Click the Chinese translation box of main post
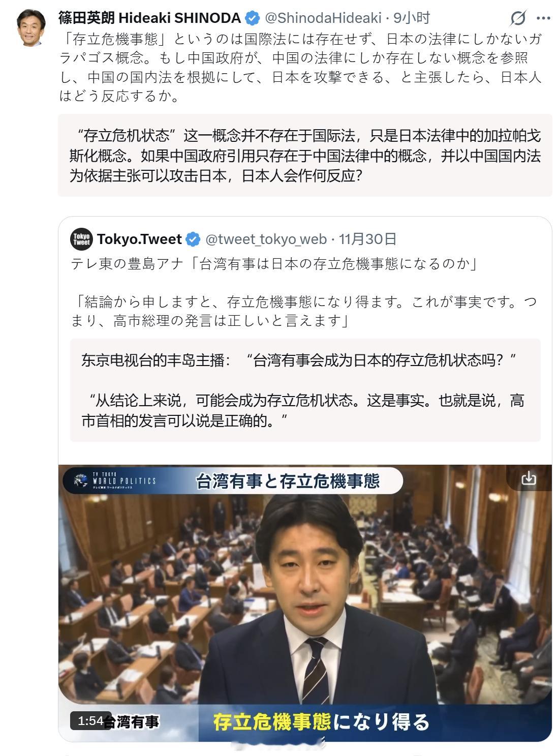559x756 pixels. pyautogui.click(x=305, y=155)
